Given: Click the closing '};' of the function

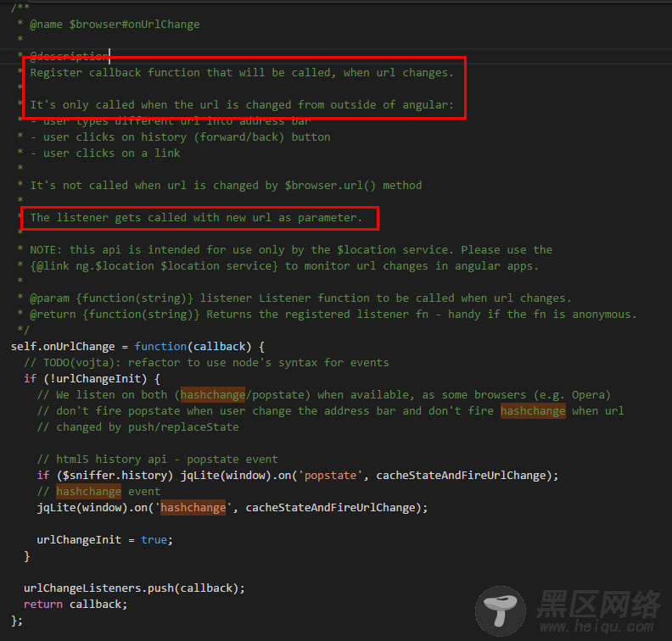Looking at the screenshot, I should pyautogui.click(x=17, y=621).
